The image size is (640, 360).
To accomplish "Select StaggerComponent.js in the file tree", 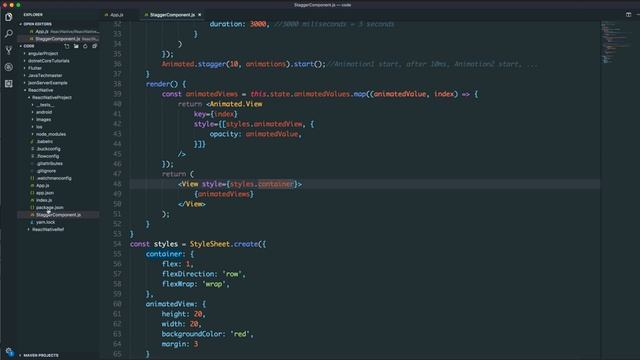I will [x=58, y=215].
